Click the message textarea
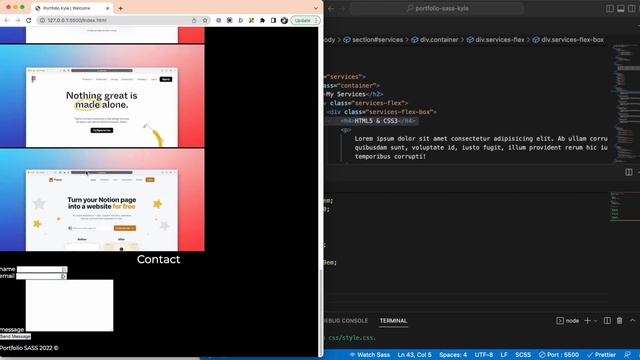 [69, 305]
